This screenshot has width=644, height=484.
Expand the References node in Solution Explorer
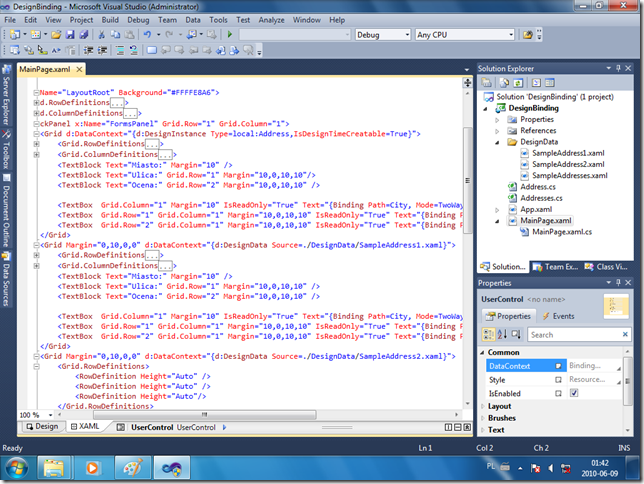pos(497,131)
